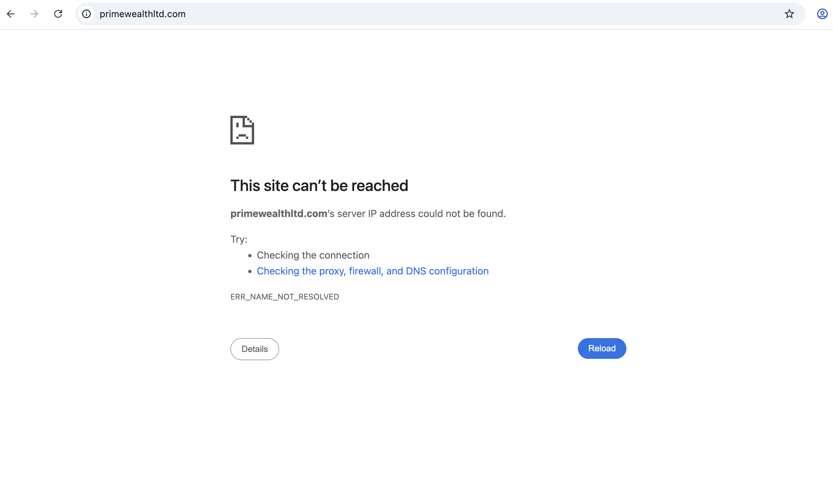Click the "Checking the connection" suggestion text
Screen dimensions: 833x504
pos(313,255)
